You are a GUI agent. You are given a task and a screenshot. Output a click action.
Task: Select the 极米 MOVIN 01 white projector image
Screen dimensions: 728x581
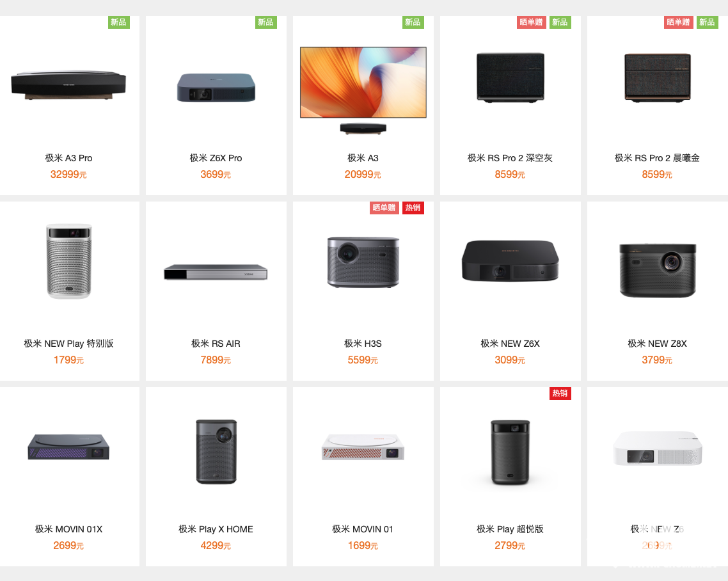coord(363,447)
